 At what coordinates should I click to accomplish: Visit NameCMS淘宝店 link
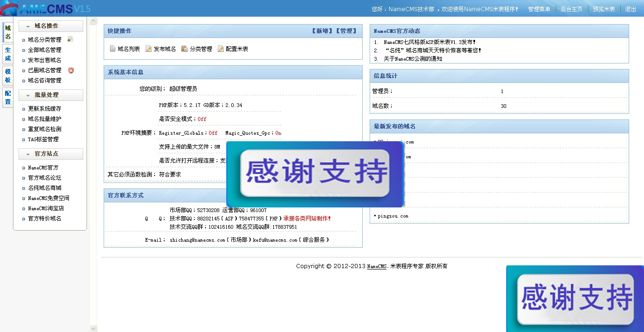[x=46, y=208]
